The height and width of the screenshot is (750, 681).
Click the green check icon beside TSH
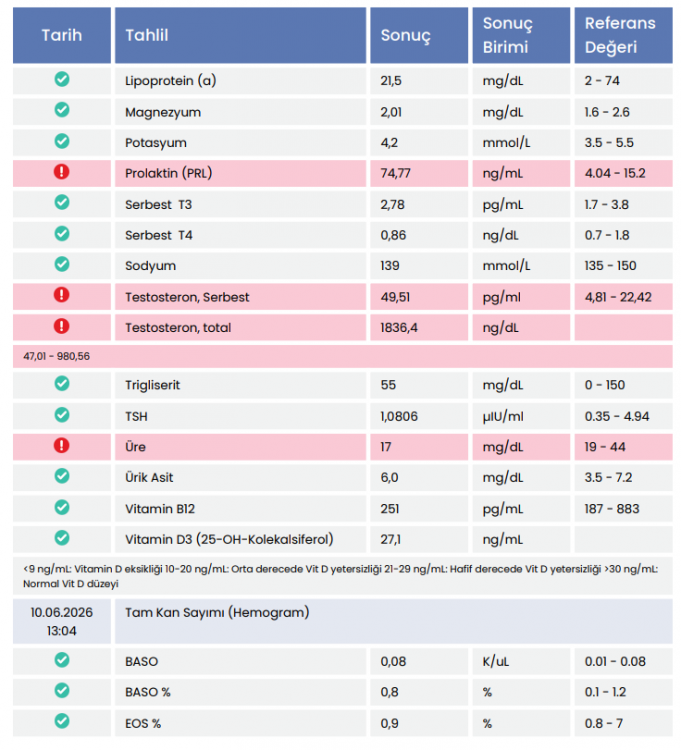[62, 414]
